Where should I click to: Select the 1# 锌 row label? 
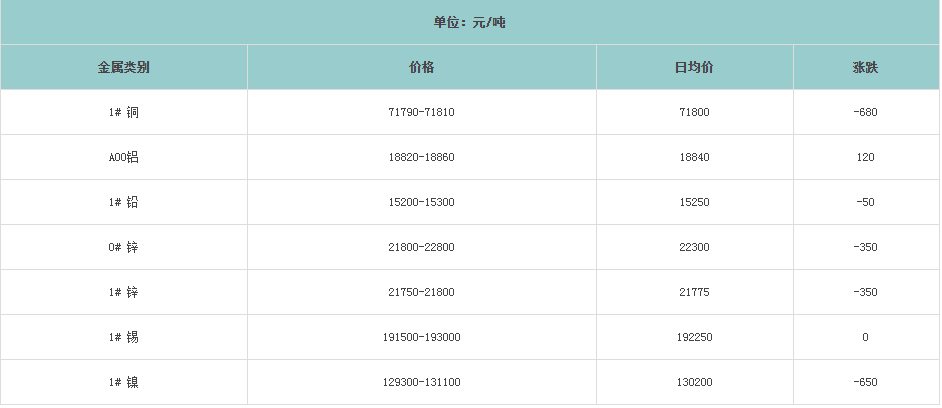point(124,292)
